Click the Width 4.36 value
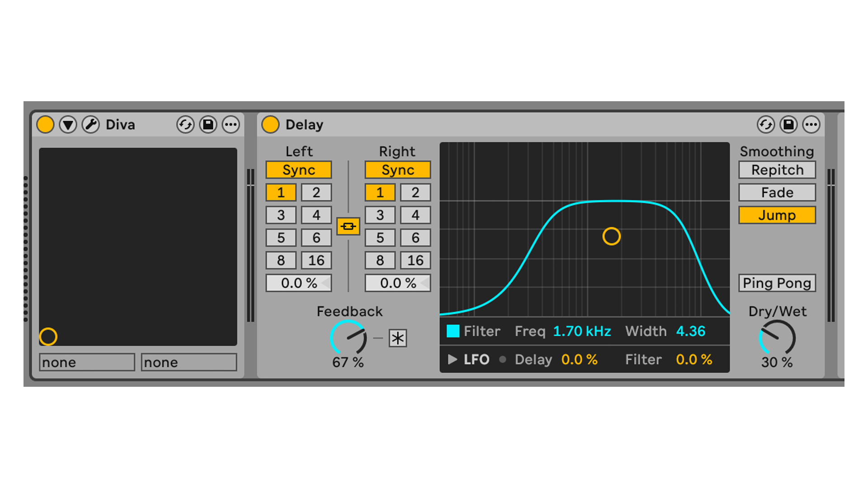 (690, 331)
